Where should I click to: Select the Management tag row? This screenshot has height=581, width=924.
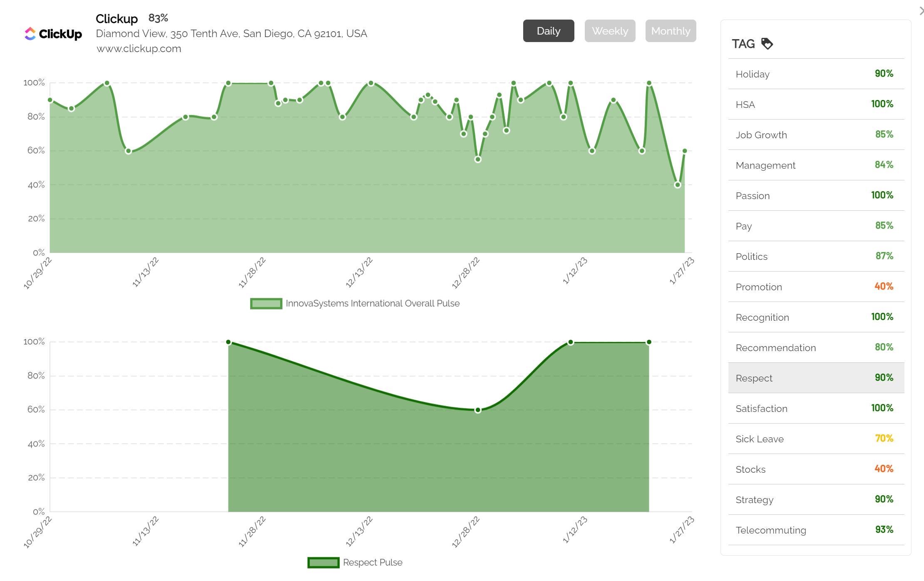816,165
